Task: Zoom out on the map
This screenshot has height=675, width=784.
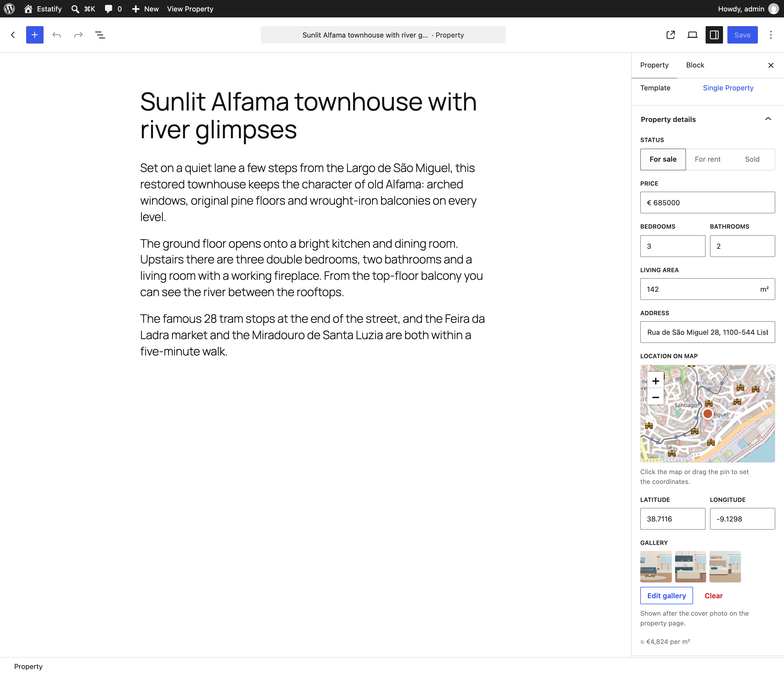Action: tap(656, 397)
